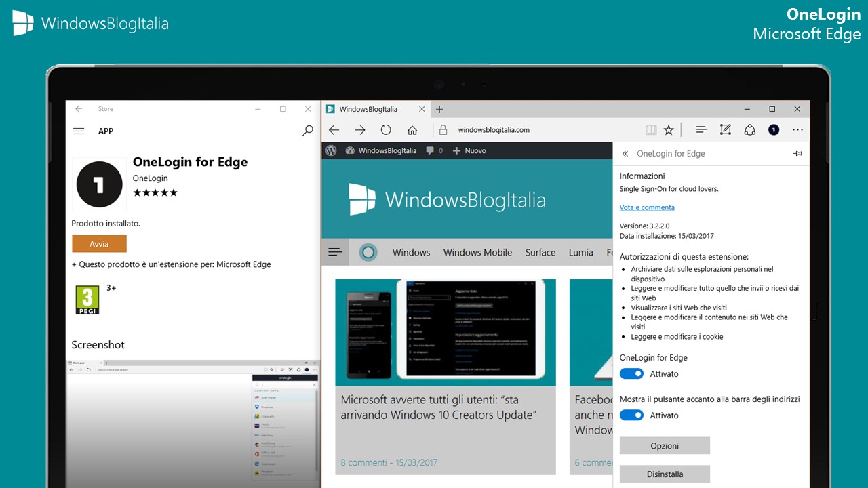Close the WindowsBlogItalia tab
Viewport: 868px width, 488px height.
point(422,109)
